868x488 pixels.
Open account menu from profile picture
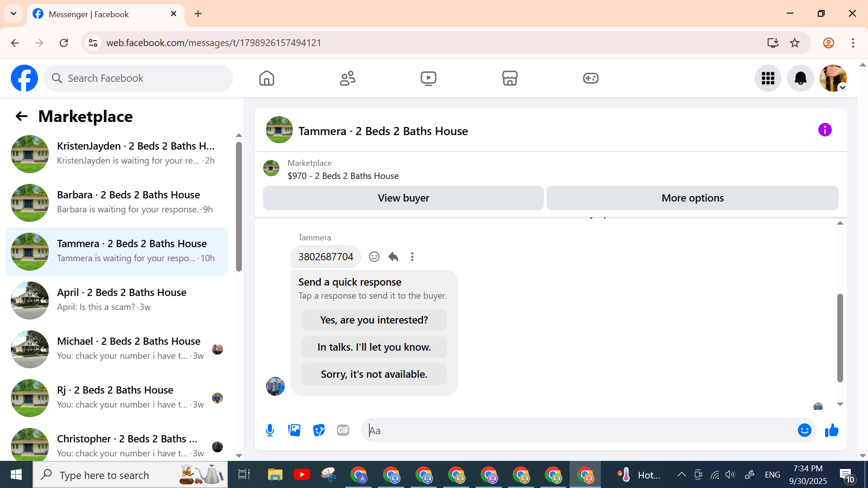coord(833,78)
